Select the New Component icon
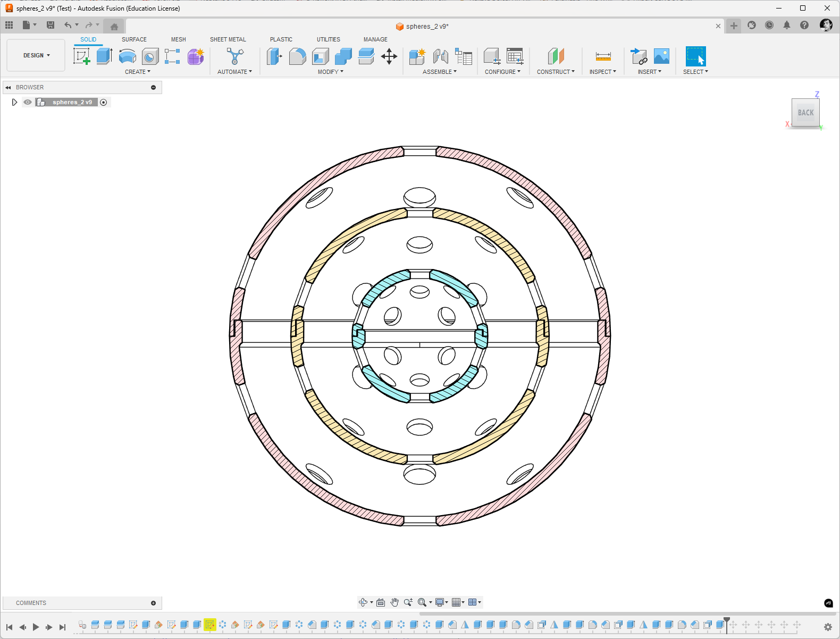Viewport: 840px width, 639px height. [417, 56]
